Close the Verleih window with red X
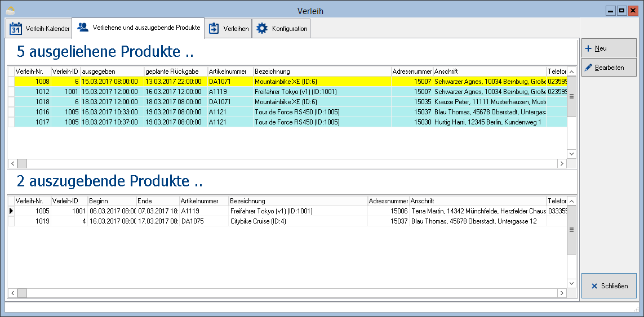Screen dimensions: 644x317 (633, 11)
